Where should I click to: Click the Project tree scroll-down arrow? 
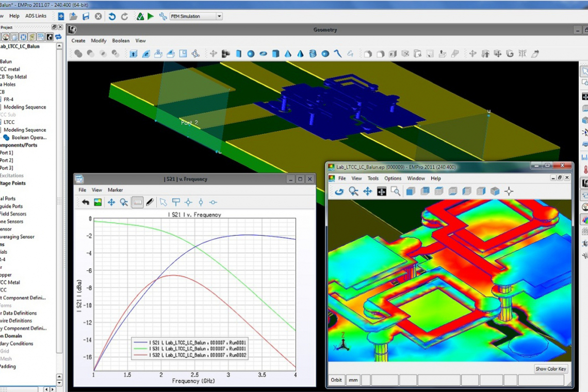[x=59, y=383]
